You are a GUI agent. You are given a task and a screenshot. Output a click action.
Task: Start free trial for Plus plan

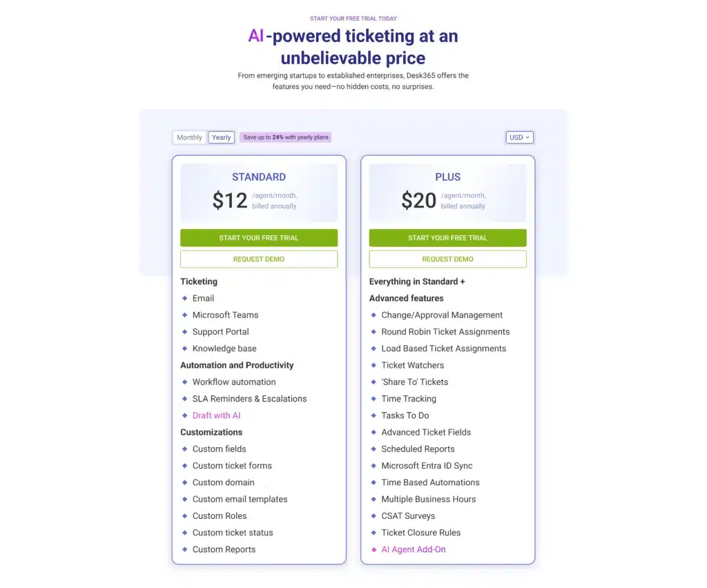(x=447, y=238)
